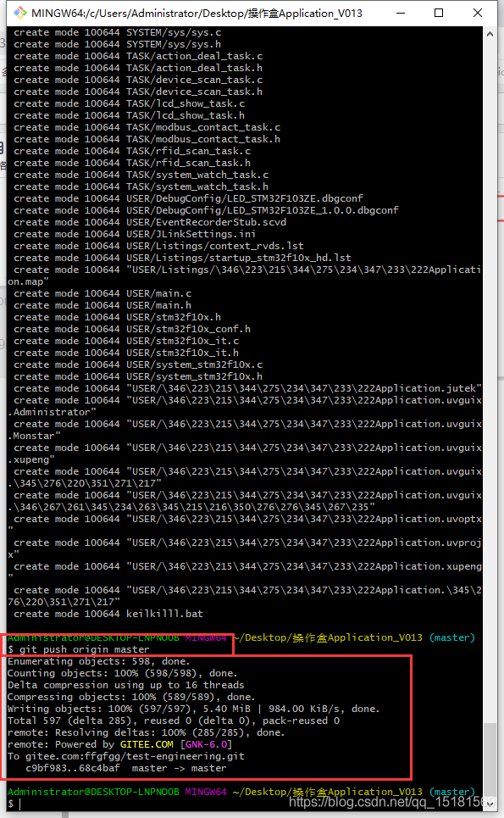Click the window title text
This screenshot has width=504, height=818.
point(197,13)
